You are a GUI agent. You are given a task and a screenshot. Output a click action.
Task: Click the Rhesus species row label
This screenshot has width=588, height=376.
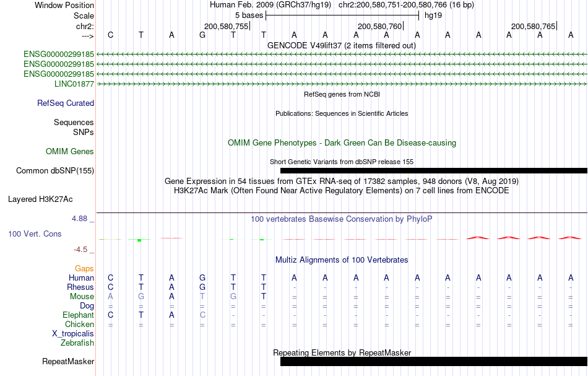(x=80, y=287)
